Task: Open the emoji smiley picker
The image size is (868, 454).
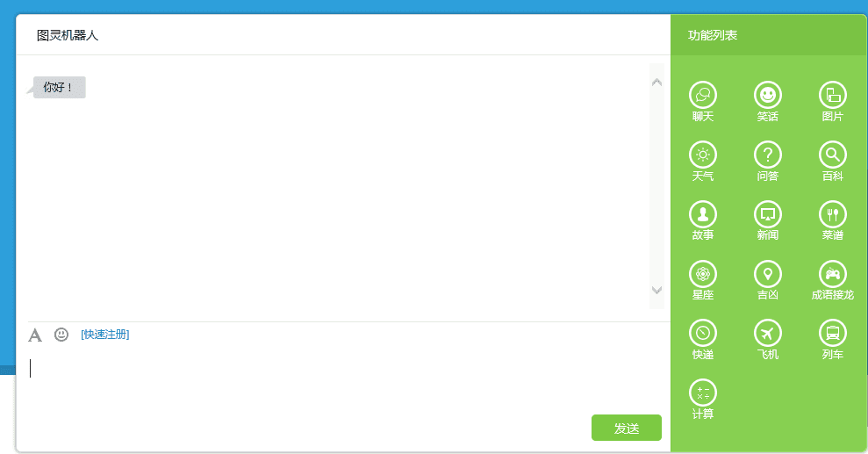Action: [61, 335]
